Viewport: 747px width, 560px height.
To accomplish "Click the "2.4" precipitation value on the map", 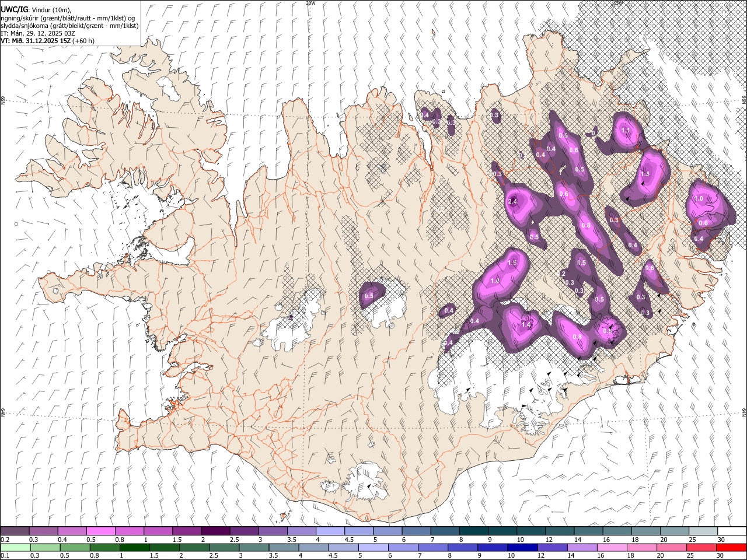I will point(513,201).
